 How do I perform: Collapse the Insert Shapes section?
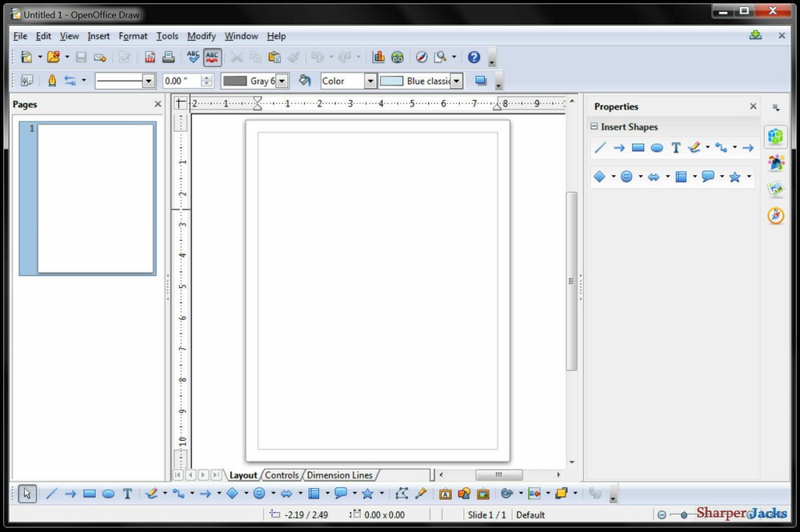(x=593, y=126)
